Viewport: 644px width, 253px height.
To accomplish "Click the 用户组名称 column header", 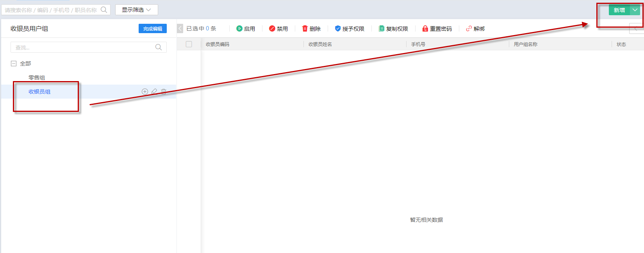I will coord(526,44).
